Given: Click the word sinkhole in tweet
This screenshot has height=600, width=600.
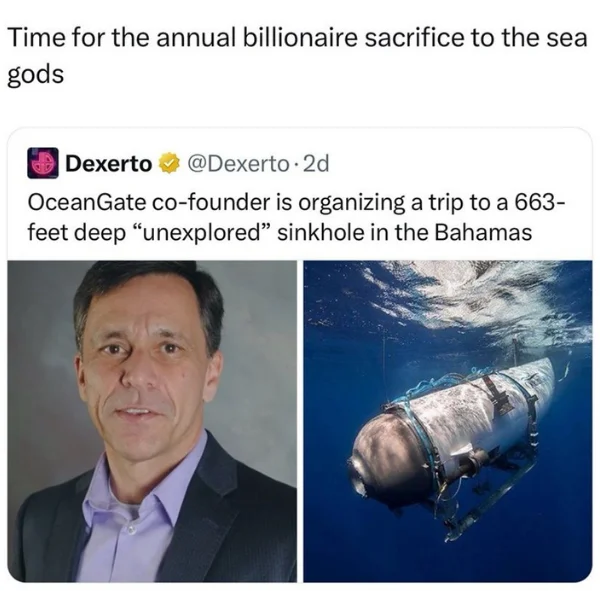Looking at the screenshot, I should (321, 233).
